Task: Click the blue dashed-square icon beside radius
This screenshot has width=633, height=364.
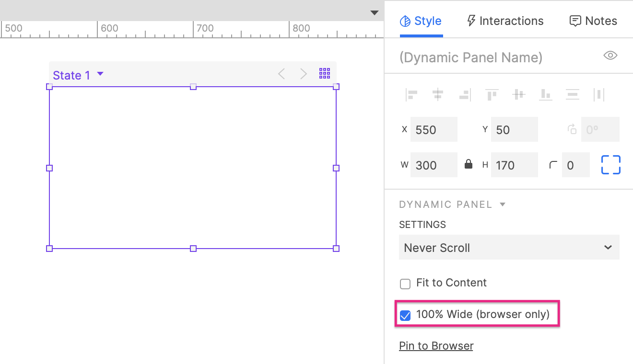Action: coord(610,165)
